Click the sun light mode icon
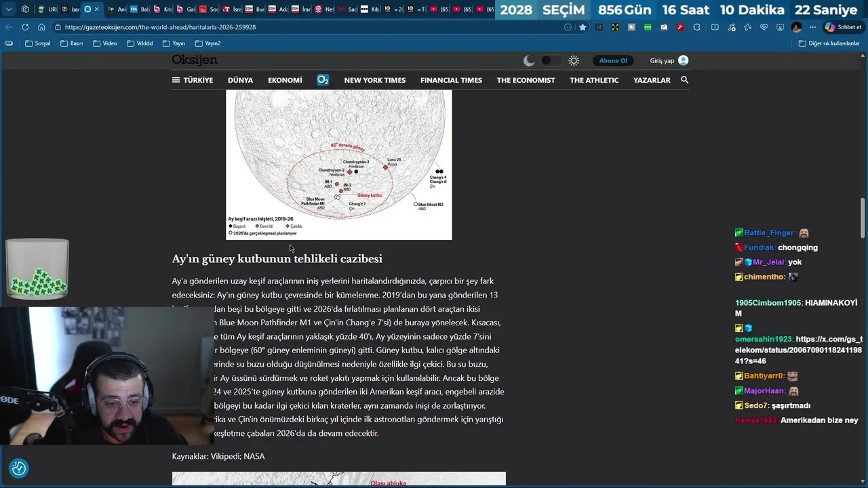This screenshot has width=868, height=488. coord(574,60)
